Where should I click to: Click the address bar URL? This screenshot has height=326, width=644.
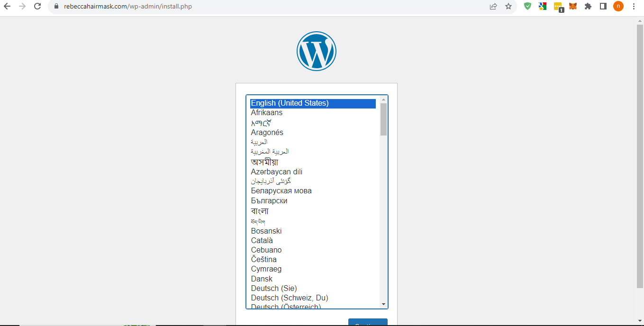coord(128,7)
